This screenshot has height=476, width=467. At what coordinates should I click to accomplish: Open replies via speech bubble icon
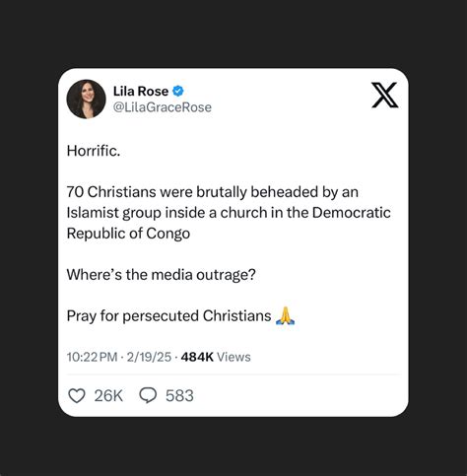pos(149,395)
